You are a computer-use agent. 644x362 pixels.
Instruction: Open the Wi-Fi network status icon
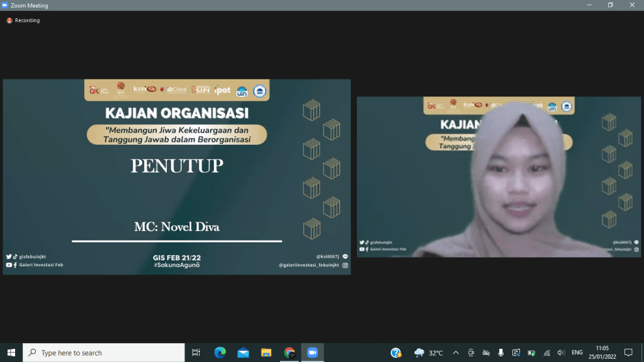tap(546, 353)
